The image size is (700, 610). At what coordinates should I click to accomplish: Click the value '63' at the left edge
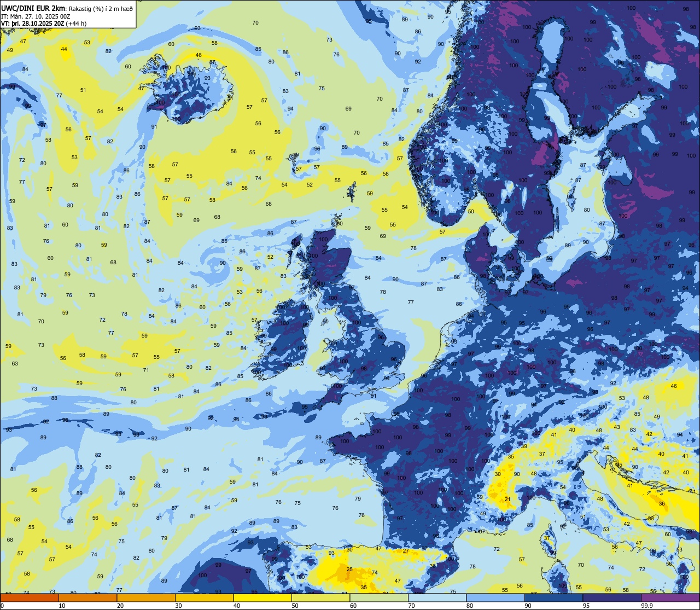[15, 363]
